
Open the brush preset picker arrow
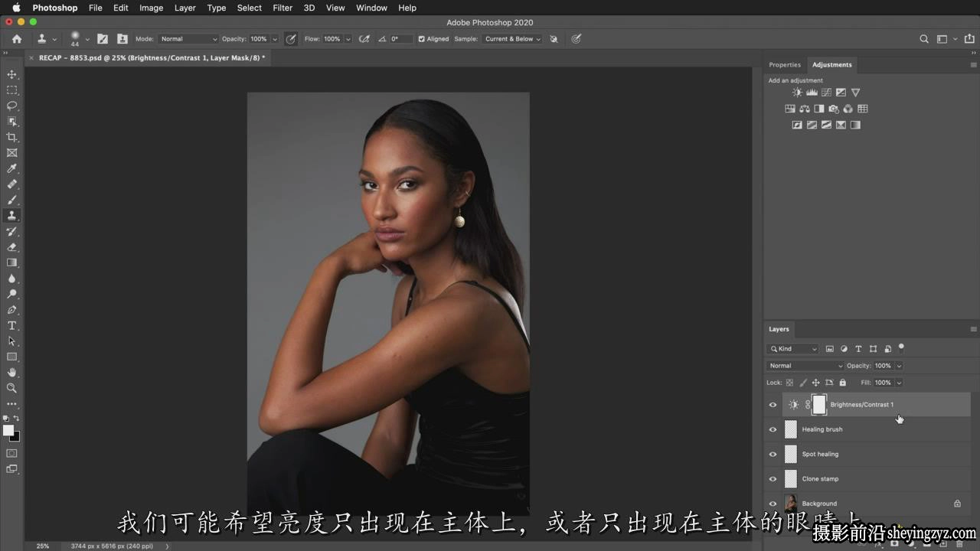tap(87, 39)
